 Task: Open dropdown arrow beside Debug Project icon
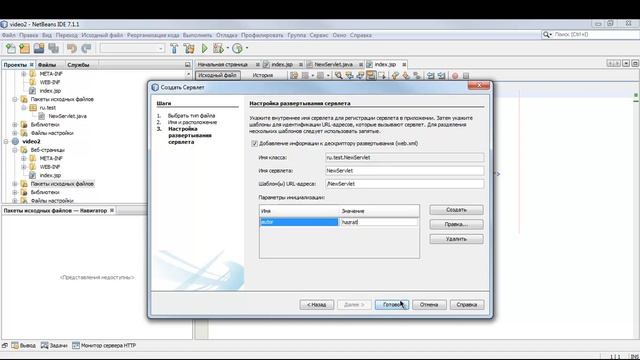228,49
